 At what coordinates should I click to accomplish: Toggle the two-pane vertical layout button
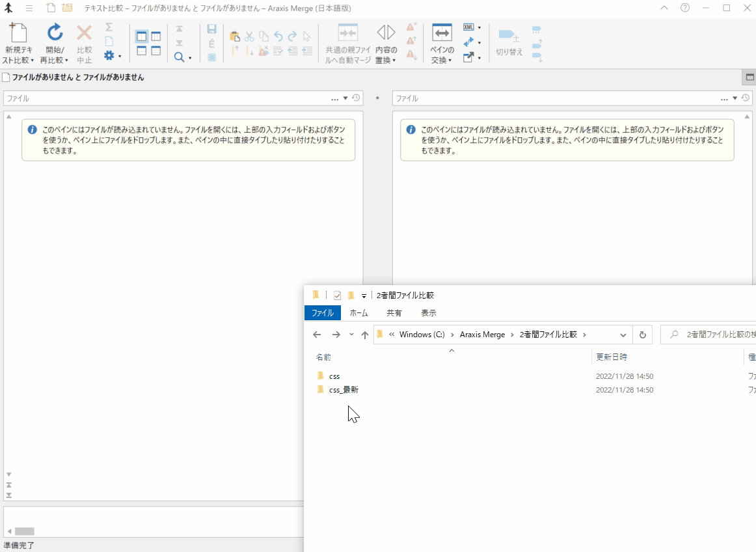[x=141, y=36]
